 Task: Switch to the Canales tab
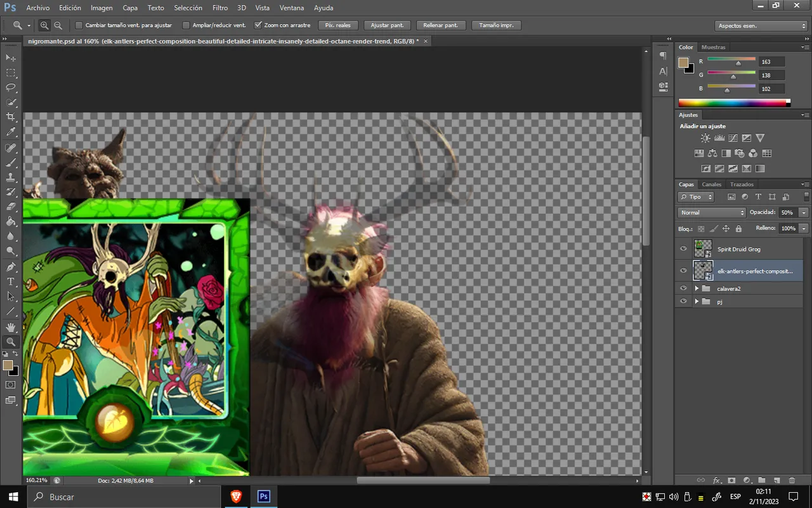(x=711, y=185)
